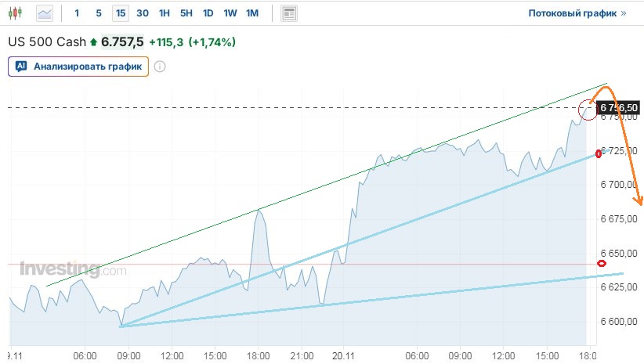Screen dimensions: 644x364
Task: Click the 6 756,50 current price label
Action: [x=617, y=107]
